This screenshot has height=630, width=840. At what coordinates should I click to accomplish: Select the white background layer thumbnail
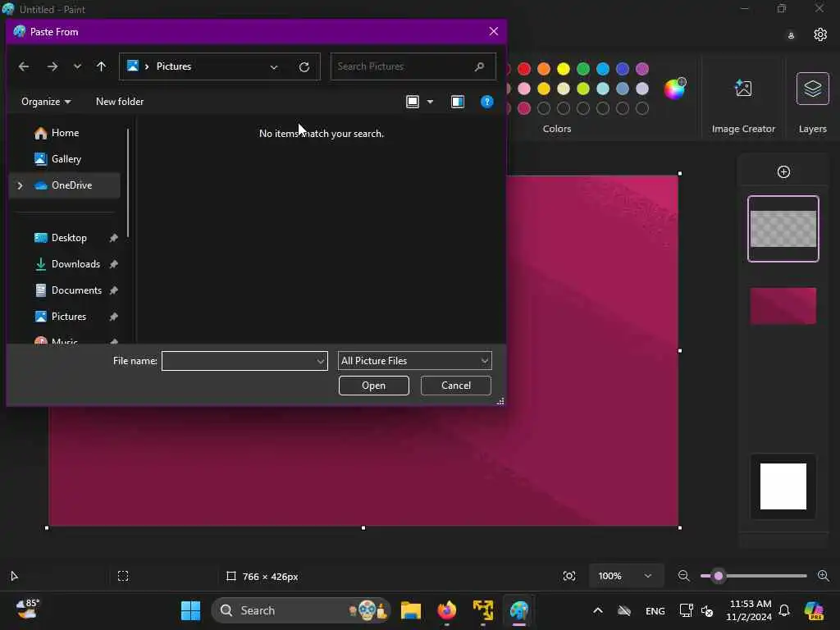[x=783, y=486]
